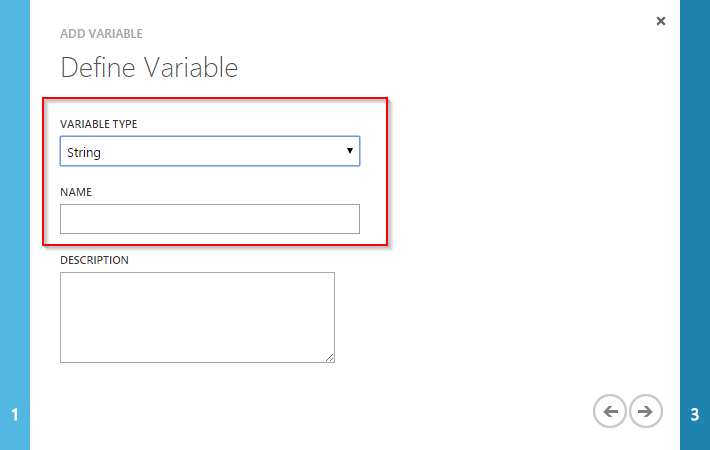Screen dimensions: 710x450
Task: Open the dropdown showing String value
Action: coord(209,152)
